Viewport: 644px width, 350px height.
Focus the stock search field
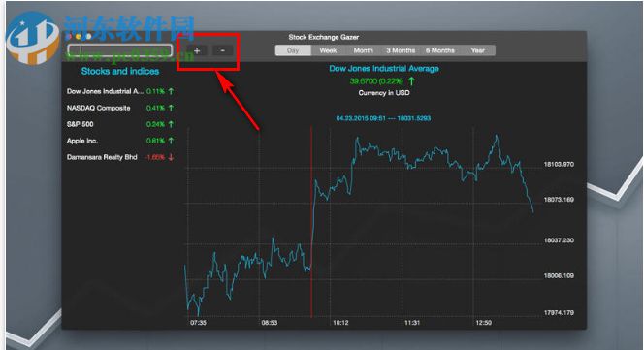pyautogui.click(x=120, y=50)
